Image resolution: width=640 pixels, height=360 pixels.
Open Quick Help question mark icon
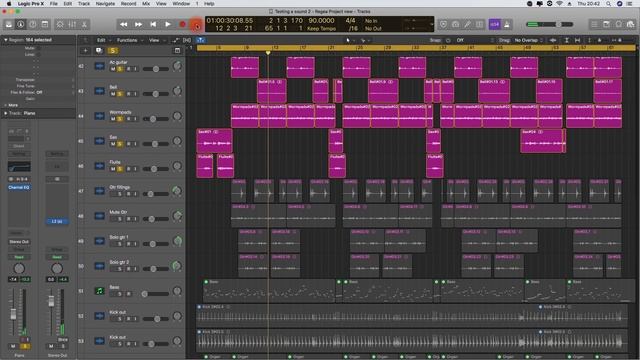(x=33, y=24)
